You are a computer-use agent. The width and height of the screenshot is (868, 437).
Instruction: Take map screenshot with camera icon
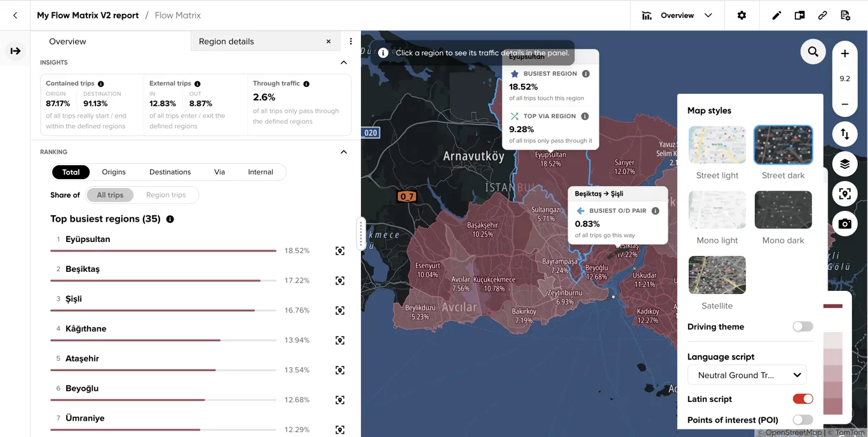(844, 224)
